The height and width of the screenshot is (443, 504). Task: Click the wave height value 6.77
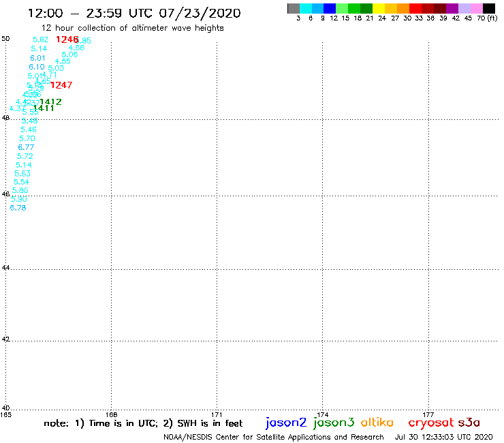click(26, 147)
